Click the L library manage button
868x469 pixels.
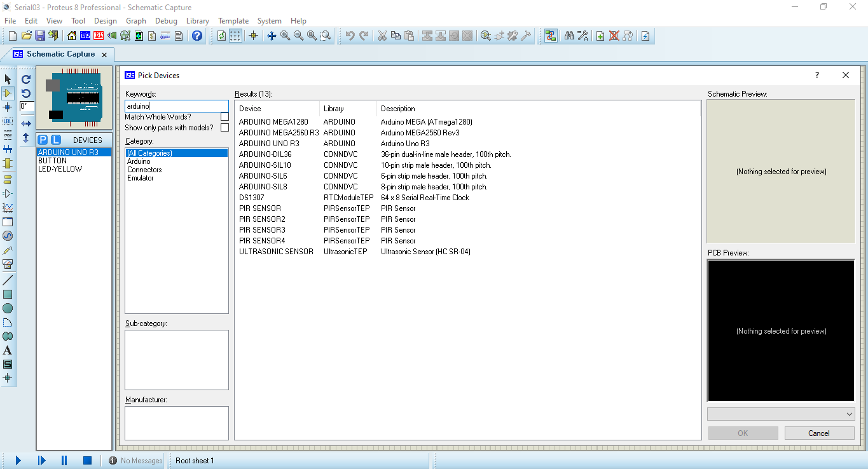[56, 140]
